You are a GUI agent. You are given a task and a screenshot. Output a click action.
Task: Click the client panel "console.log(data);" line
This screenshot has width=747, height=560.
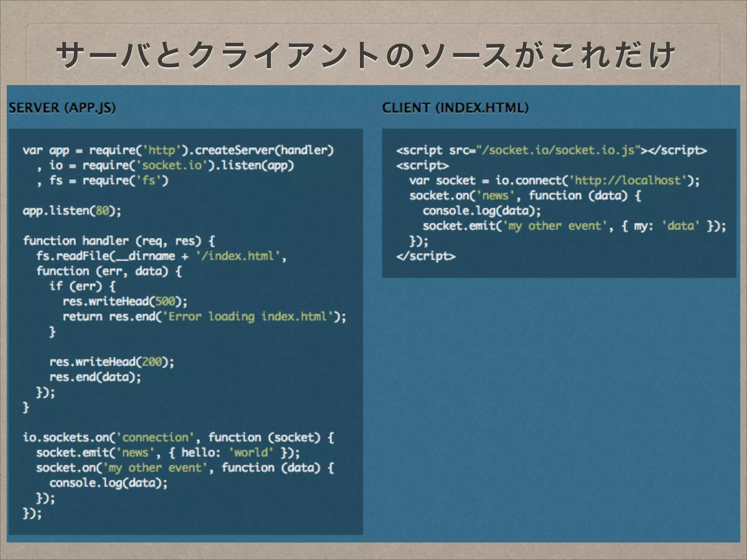[x=482, y=211]
